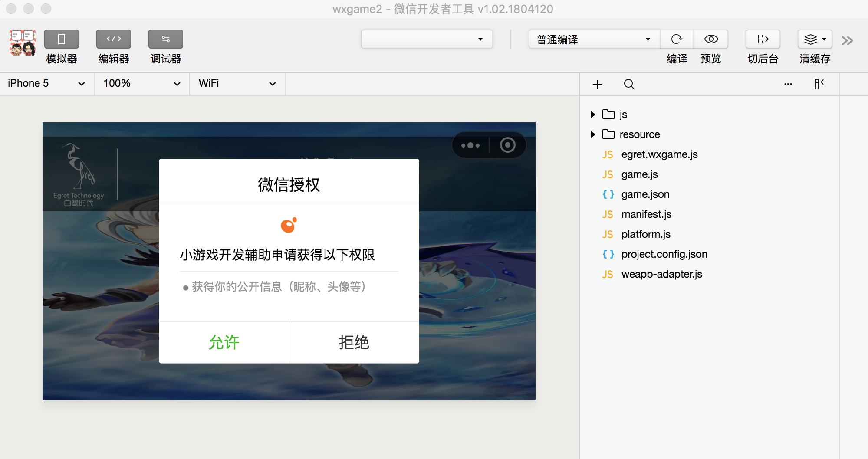Viewport: 868px width, 459px height.
Task: Select project.config.json file
Action: pos(664,254)
